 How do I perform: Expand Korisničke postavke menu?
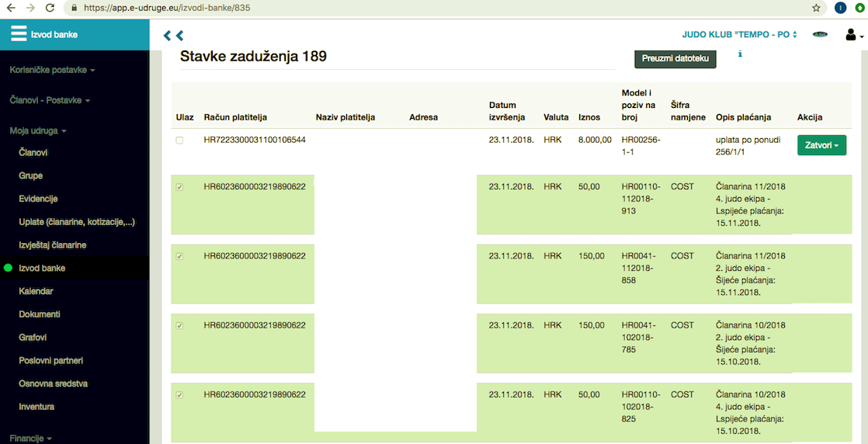[52, 70]
